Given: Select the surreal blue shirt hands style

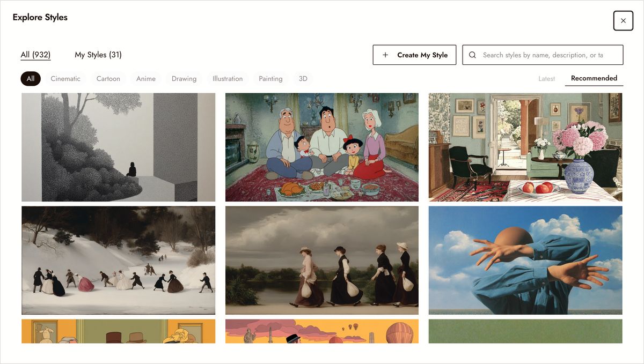Looking at the screenshot, I should coord(525,261).
